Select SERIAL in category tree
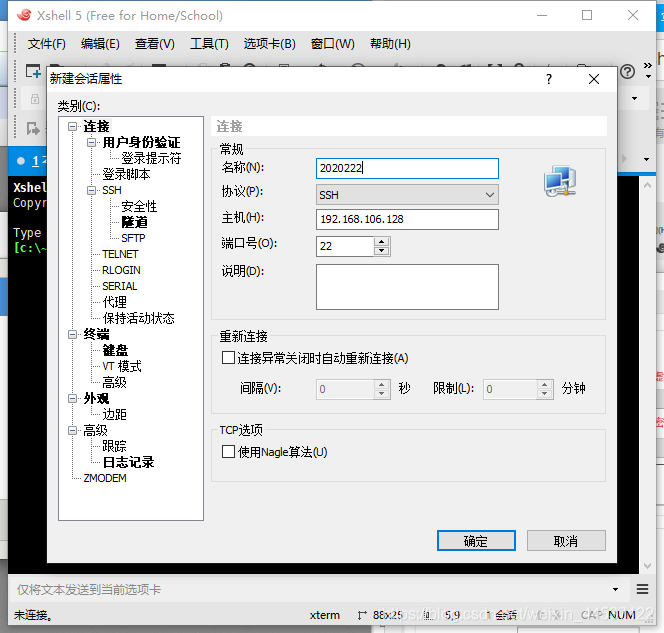The width and height of the screenshot is (664, 633). 119,286
